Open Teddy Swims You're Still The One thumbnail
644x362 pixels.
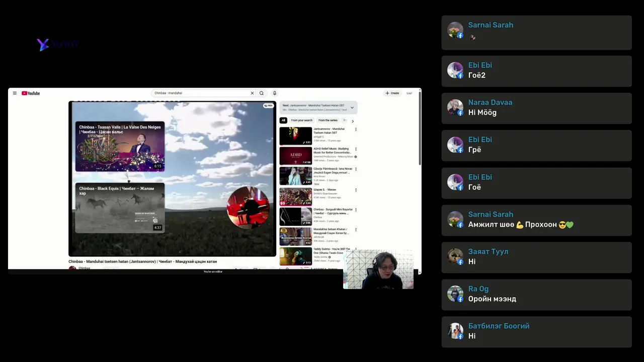click(x=296, y=256)
